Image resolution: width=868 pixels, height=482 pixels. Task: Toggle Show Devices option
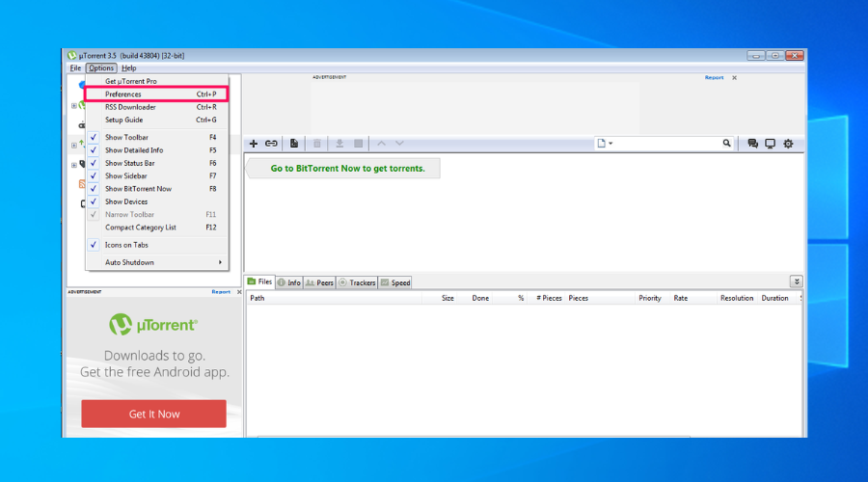pos(156,201)
